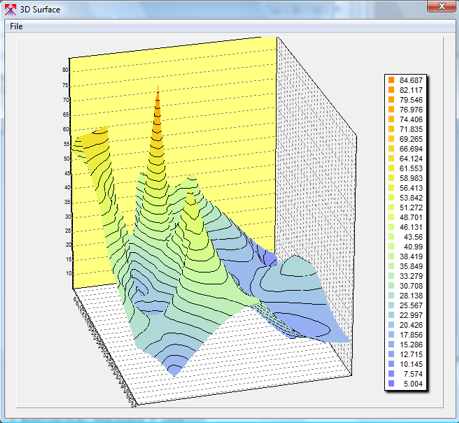Select legend value 76.976

[x=411, y=110]
